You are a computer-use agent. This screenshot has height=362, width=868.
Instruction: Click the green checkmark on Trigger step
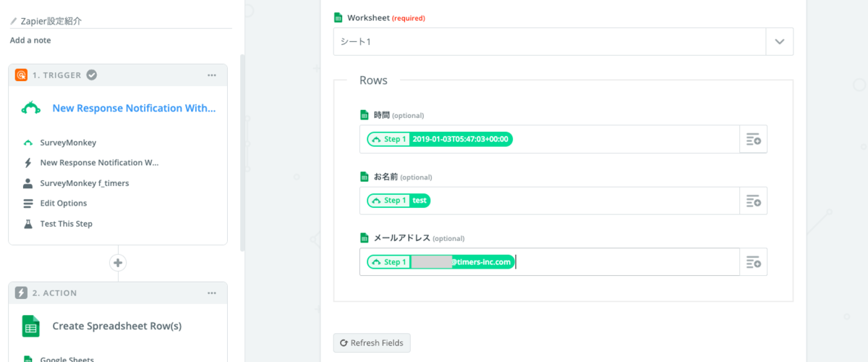pos(92,75)
